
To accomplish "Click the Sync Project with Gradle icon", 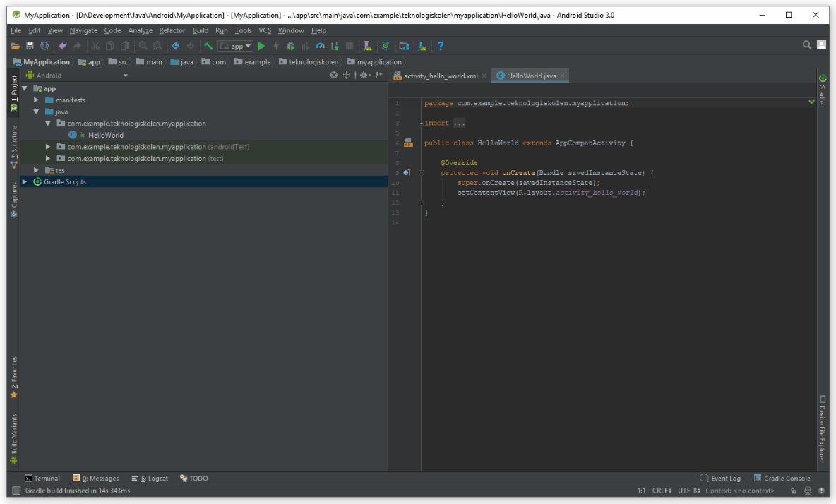I will coord(386,47).
